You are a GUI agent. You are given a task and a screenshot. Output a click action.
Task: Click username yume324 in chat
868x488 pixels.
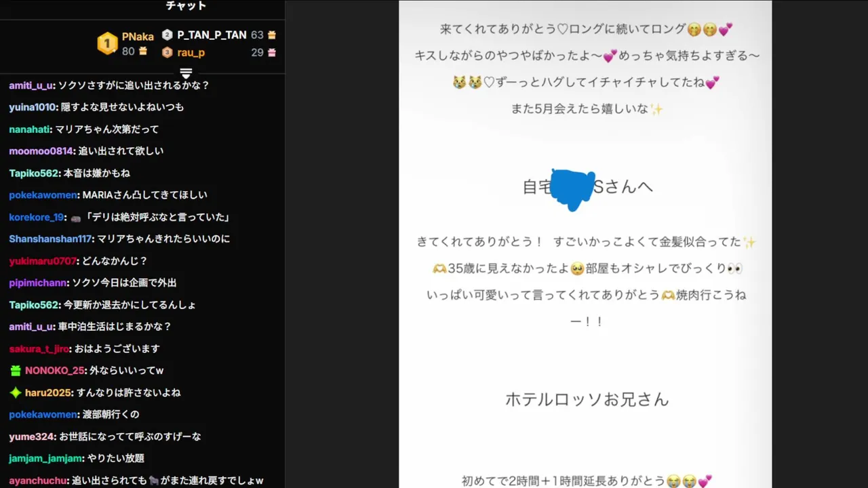pyautogui.click(x=31, y=436)
